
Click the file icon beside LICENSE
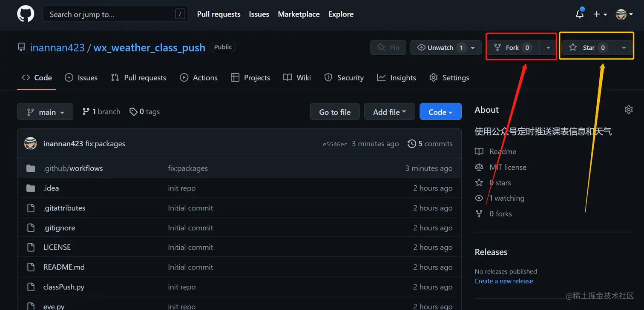(31, 247)
